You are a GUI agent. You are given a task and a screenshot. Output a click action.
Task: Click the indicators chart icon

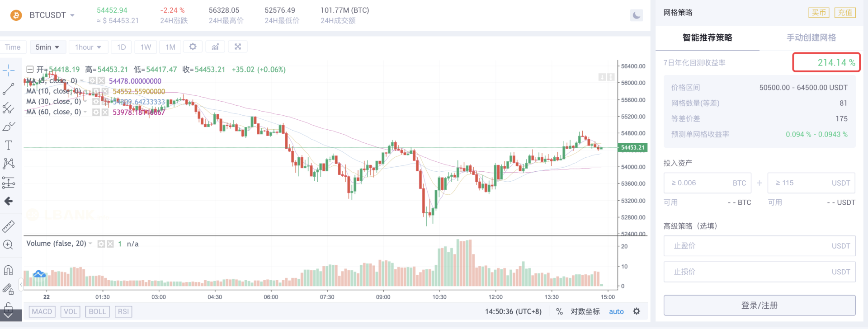pos(215,46)
